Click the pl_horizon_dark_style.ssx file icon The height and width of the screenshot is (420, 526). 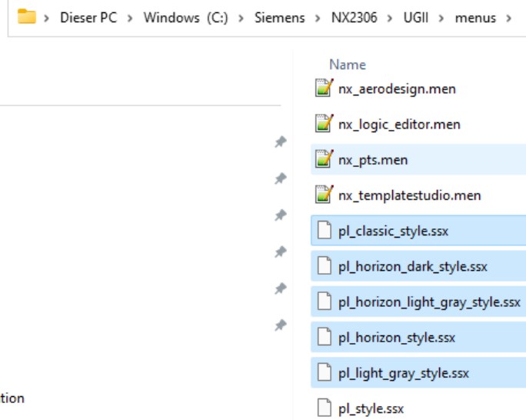325,265
